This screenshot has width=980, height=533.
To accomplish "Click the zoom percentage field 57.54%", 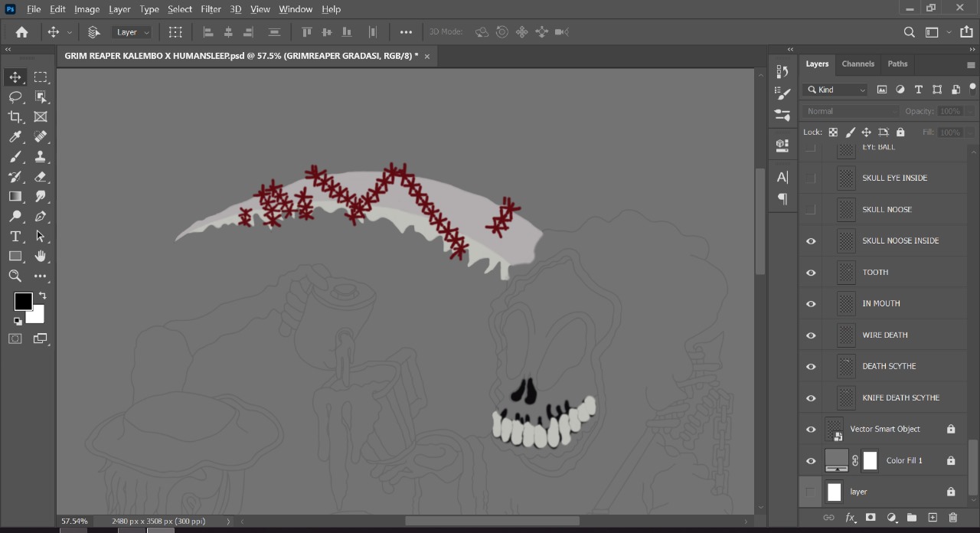I will pyautogui.click(x=74, y=522).
